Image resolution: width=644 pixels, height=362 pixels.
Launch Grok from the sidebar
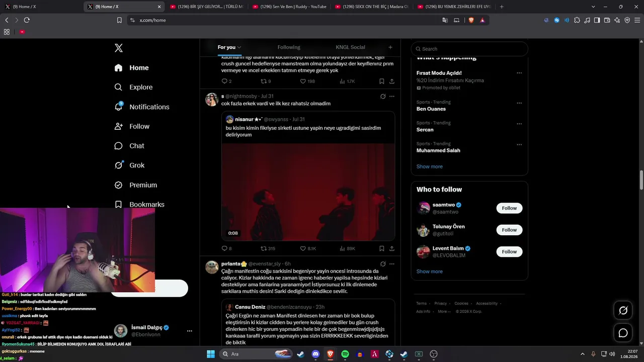pyautogui.click(x=129, y=165)
